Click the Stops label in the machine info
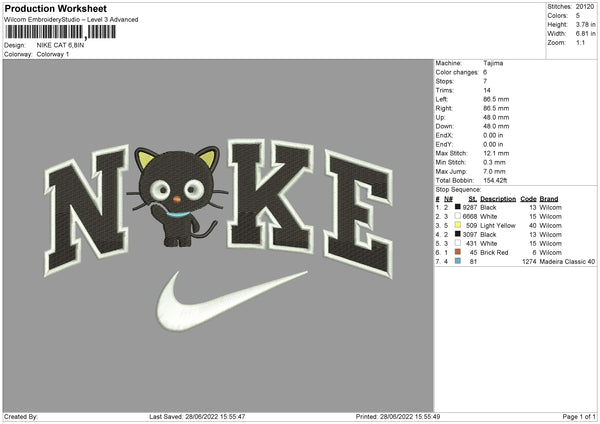The image size is (600, 424). [445, 81]
